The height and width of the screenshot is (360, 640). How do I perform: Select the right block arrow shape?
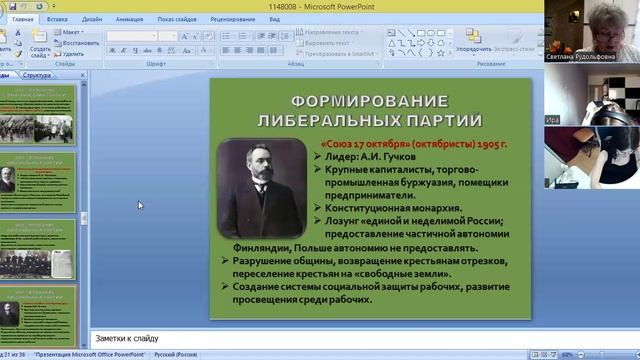coord(421,43)
